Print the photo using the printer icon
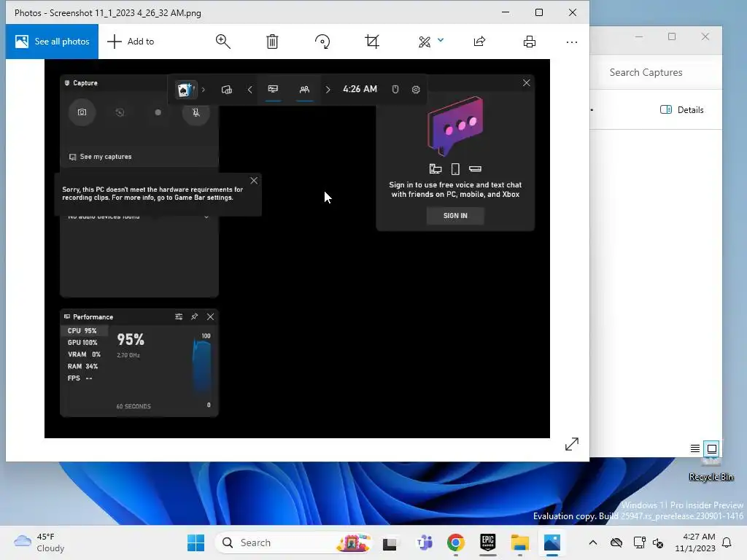 tap(530, 42)
